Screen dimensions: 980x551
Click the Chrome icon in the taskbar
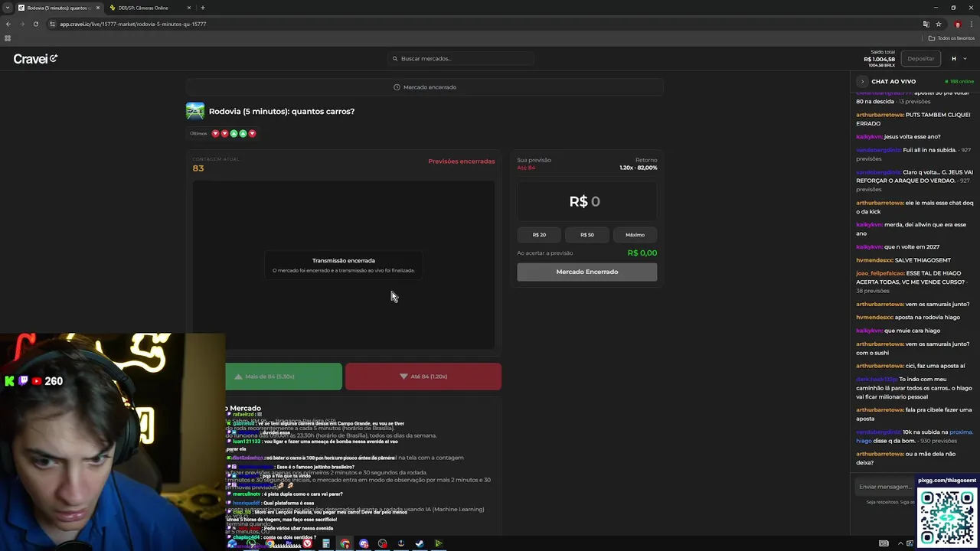pyautogui.click(x=345, y=543)
